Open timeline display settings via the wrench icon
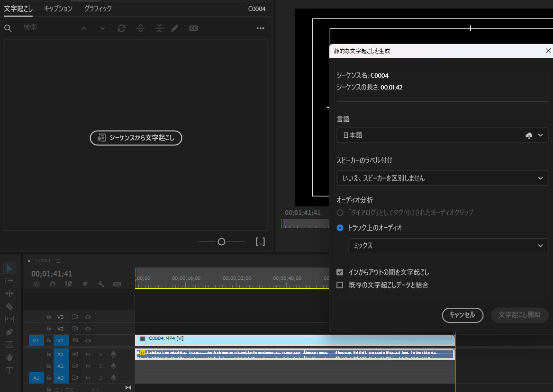This screenshot has height=392, width=553. coord(101,284)
